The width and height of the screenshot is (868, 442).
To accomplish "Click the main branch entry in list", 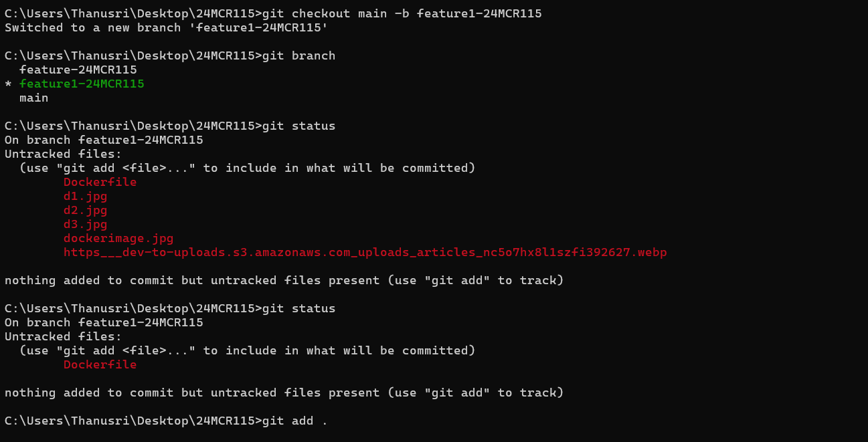I will tap(34, 98).
